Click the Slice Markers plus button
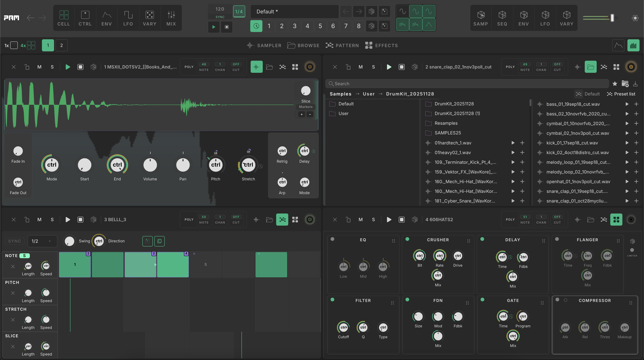This screenshot has width=644, height=360. coord(302,114)
